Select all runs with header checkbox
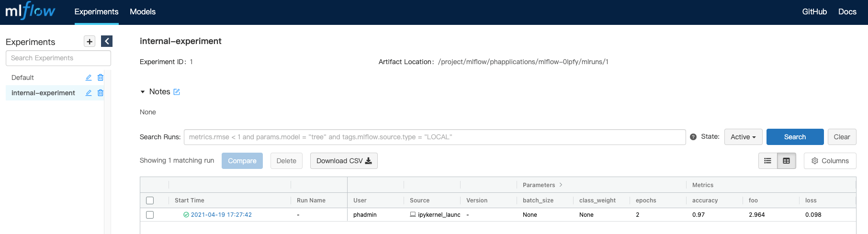Screen dimensions: 868x234 tap(150, 201)
